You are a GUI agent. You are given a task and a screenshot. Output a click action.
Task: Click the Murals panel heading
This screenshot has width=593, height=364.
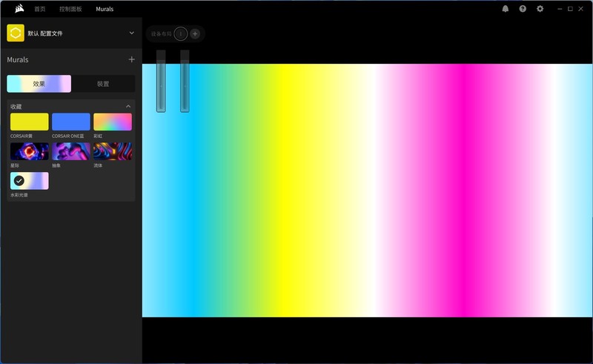tap(18, 59)
